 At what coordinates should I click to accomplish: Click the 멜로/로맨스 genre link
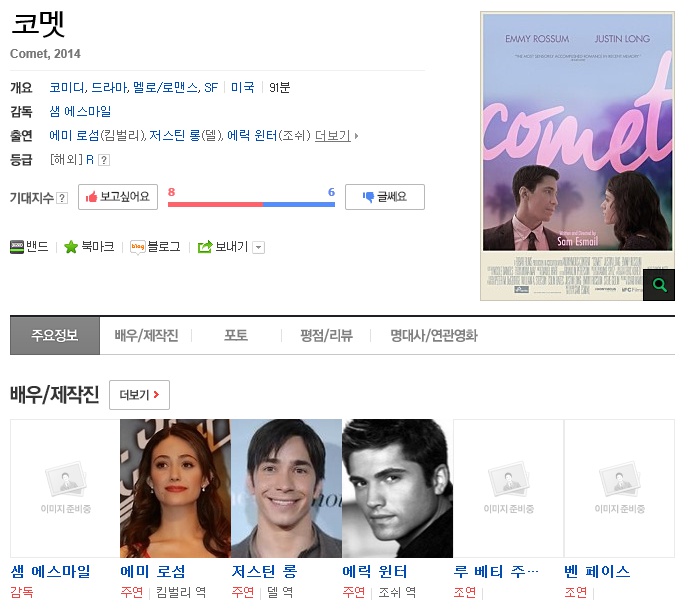click(x=165, y=87)
